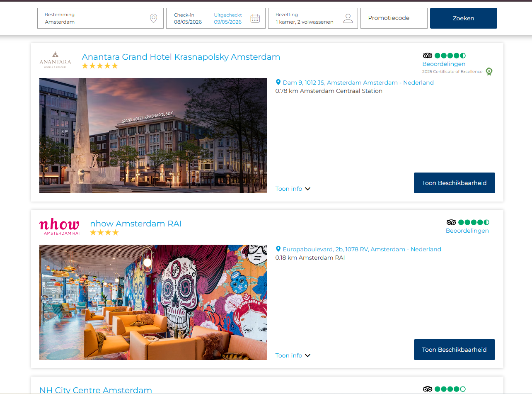Viewport: 532px width, 394px height.
Task: Click Tripadvisor owl icon for nhow Amsterdam RAI
Action: click(x=451, y=222)
